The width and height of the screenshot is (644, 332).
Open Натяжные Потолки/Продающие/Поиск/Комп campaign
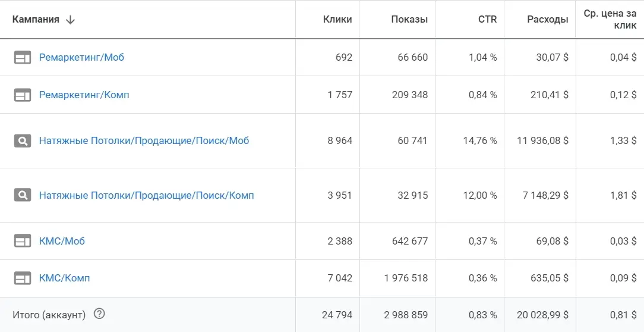tap(146, 195)
